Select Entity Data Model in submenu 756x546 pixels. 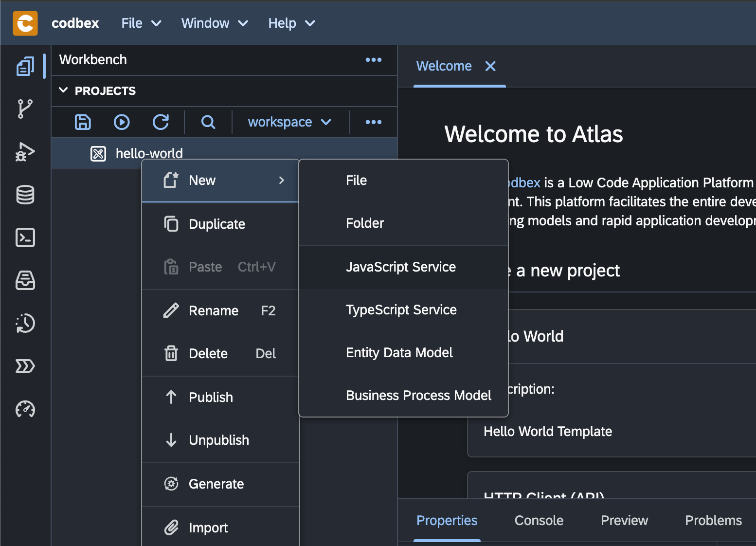tap(403, 353)
